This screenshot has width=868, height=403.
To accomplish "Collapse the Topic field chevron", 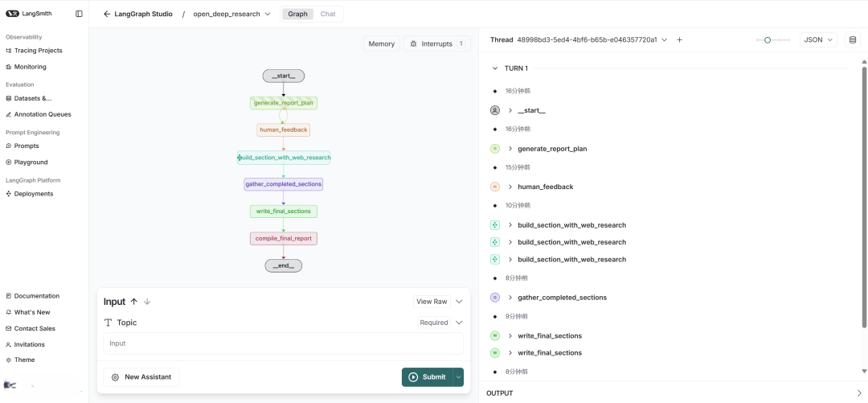I will tap(459, 323).
